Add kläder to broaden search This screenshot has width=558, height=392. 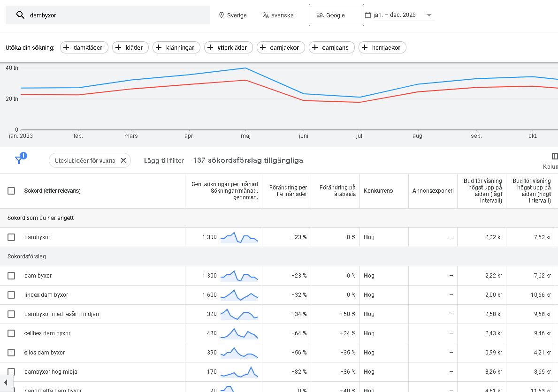point(130,47)
